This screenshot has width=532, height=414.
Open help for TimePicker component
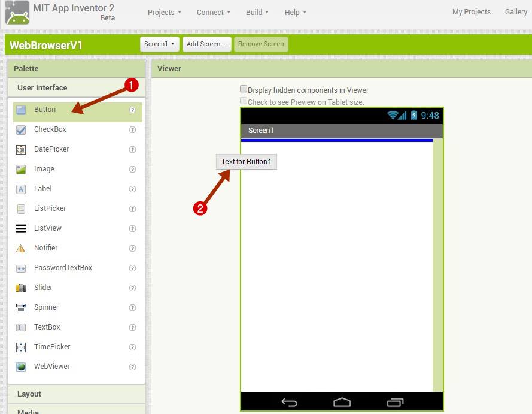[132, 347]
